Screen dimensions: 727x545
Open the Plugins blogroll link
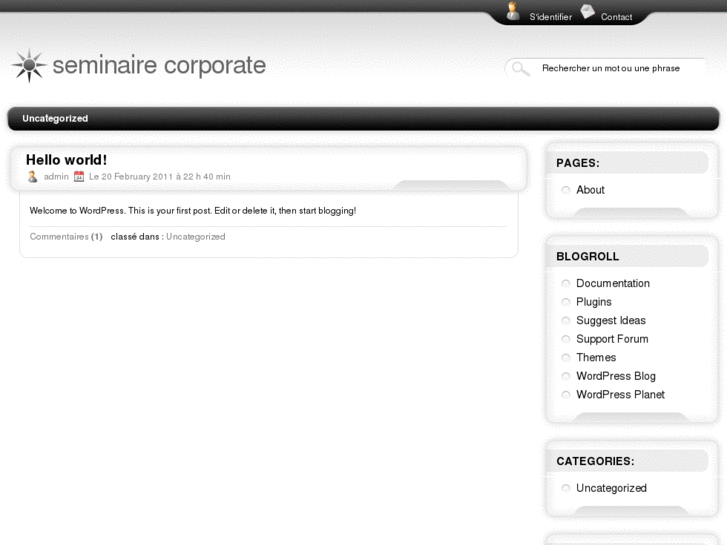click(x=594, y=302)
